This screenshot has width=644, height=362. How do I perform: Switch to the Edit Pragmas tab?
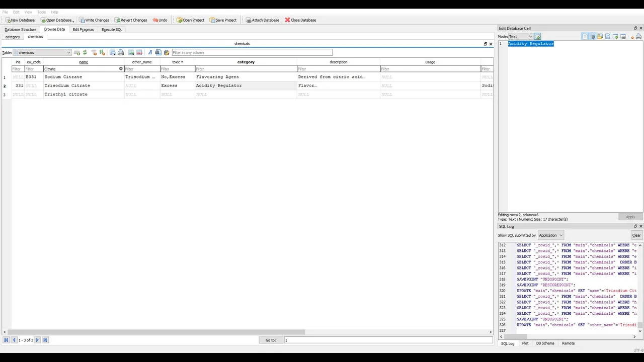click(x=83, y=29)
